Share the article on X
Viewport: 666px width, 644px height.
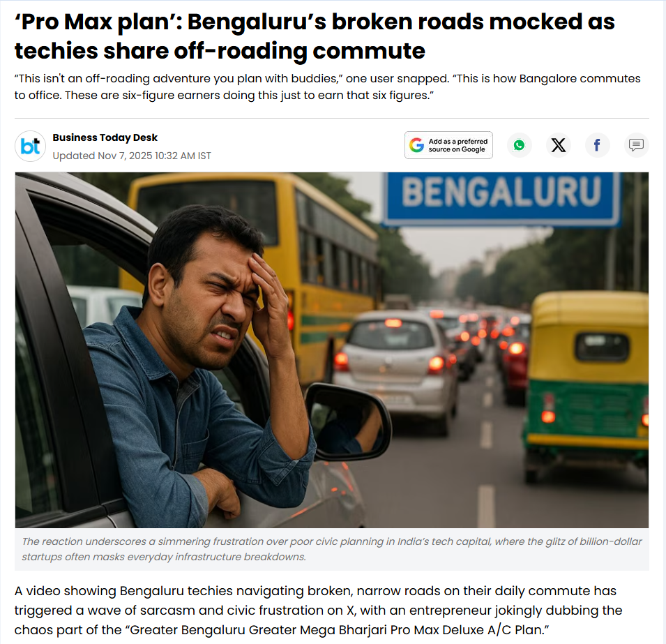[558, 145]
